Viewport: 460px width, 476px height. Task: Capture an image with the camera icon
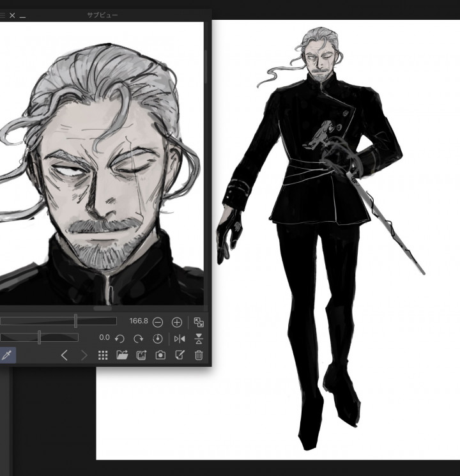[x=160, y=356]
